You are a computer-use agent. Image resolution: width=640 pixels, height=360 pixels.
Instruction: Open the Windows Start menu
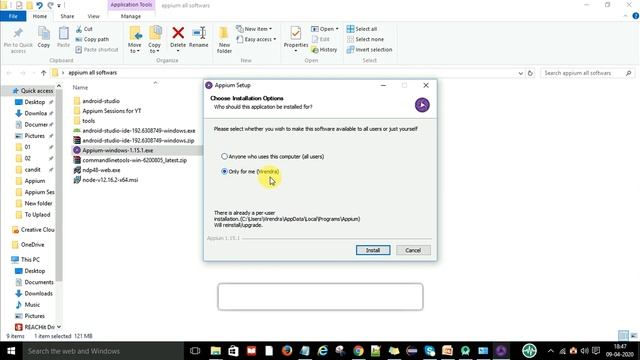[11, 351]
